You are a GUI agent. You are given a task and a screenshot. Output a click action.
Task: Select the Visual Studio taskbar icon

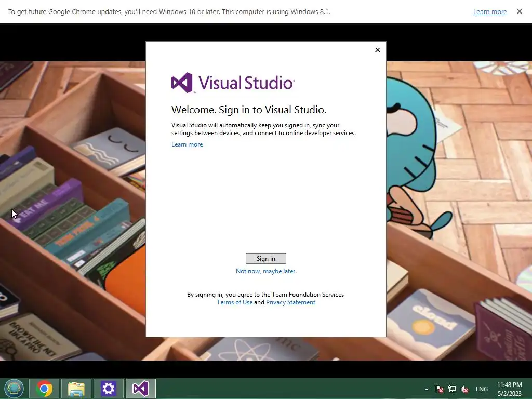click(x=141, y=389)
